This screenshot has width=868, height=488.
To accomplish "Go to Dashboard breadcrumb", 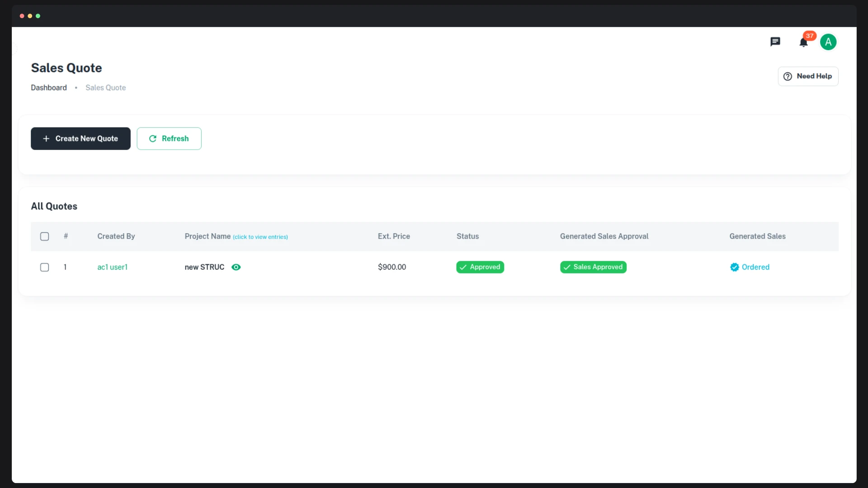I will (x=49, y=88).
